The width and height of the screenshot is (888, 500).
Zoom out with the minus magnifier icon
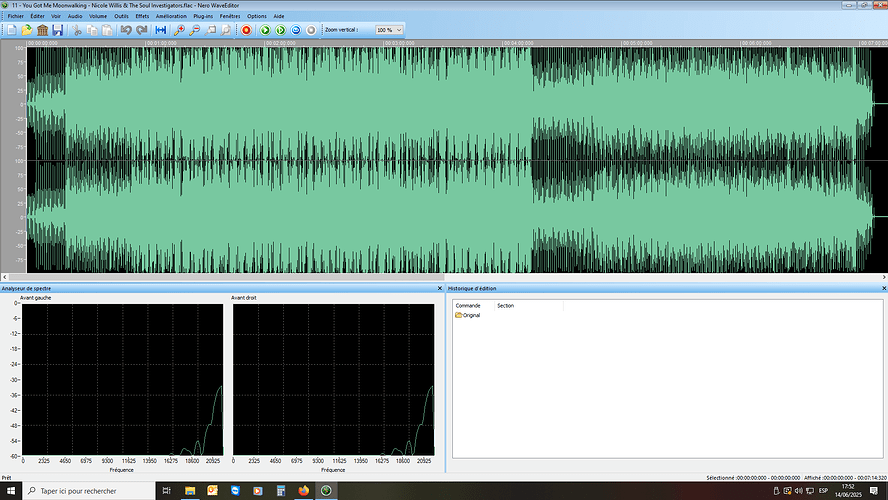pyautogui.click(x=195, y=30)
